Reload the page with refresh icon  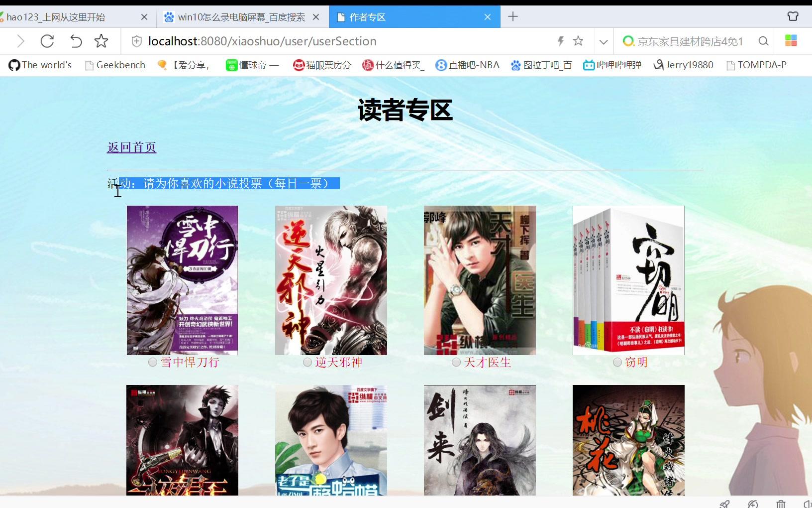point(47,41)
